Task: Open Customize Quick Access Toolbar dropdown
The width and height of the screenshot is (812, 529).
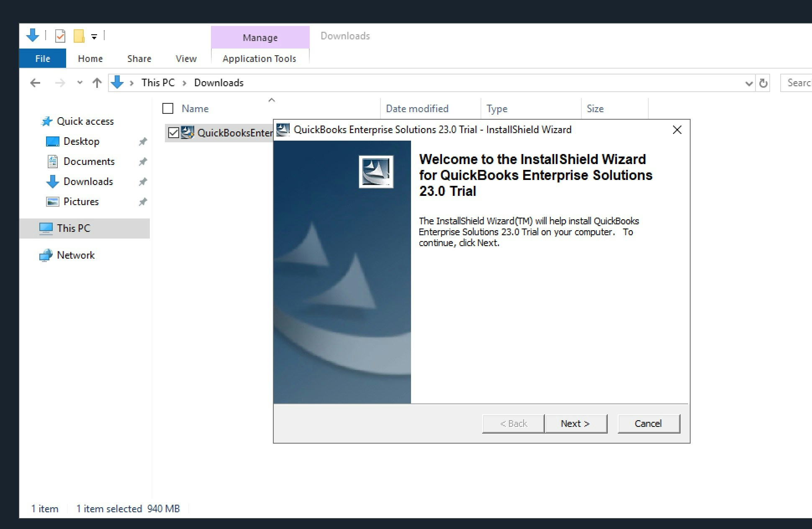Action: tap(94, 37)
